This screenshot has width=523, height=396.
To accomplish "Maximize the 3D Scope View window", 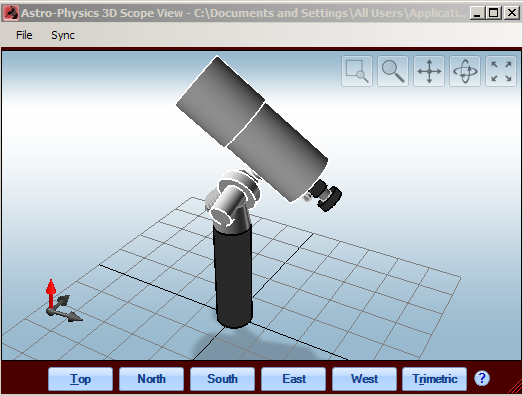I will [493, 13].
